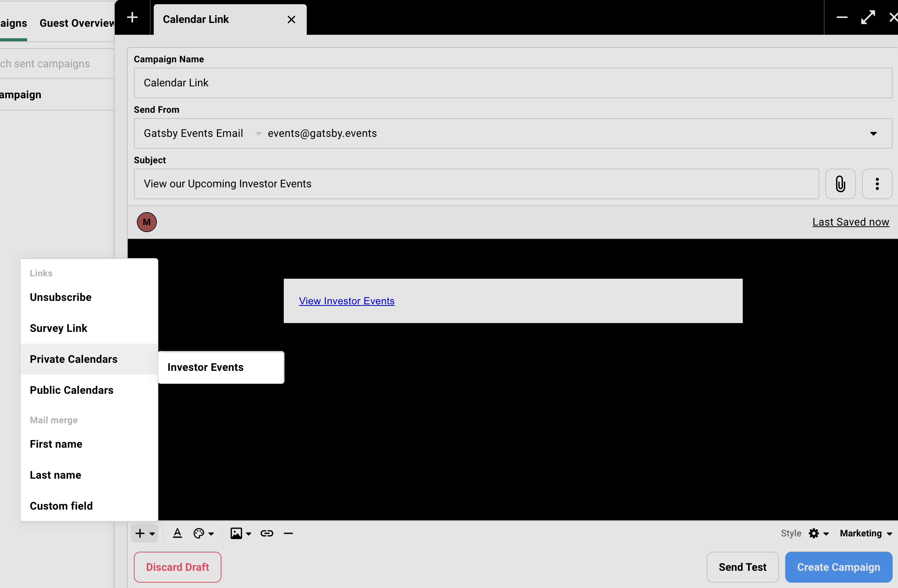898x588 pixels.
Task: Click the plus insert dropdown in the toolbar
Action: [145, 533]
